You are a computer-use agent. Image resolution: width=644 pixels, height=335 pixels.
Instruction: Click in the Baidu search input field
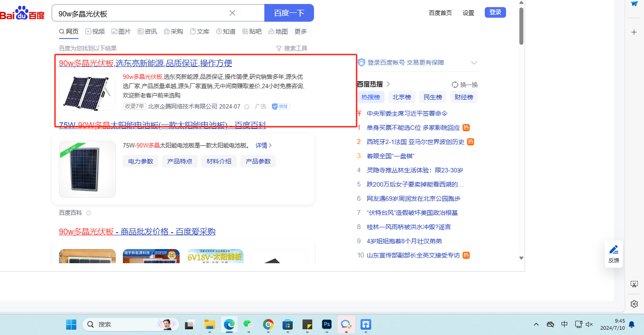[142, 13]
